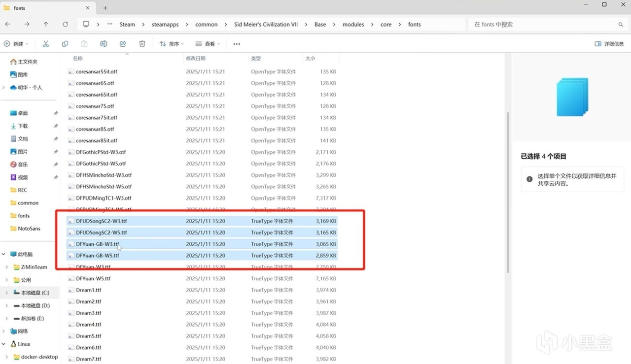This screenshot has height=364, width=631.
Task: Expand 本地磁盘 (C:) drive node
Action: pyautogui.click(x=6, y=293)
